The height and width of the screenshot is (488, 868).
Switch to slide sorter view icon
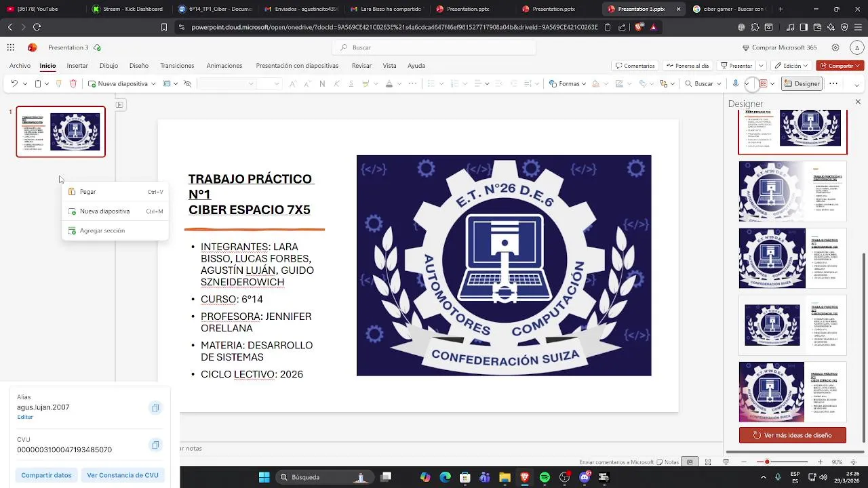click(708, 462)
